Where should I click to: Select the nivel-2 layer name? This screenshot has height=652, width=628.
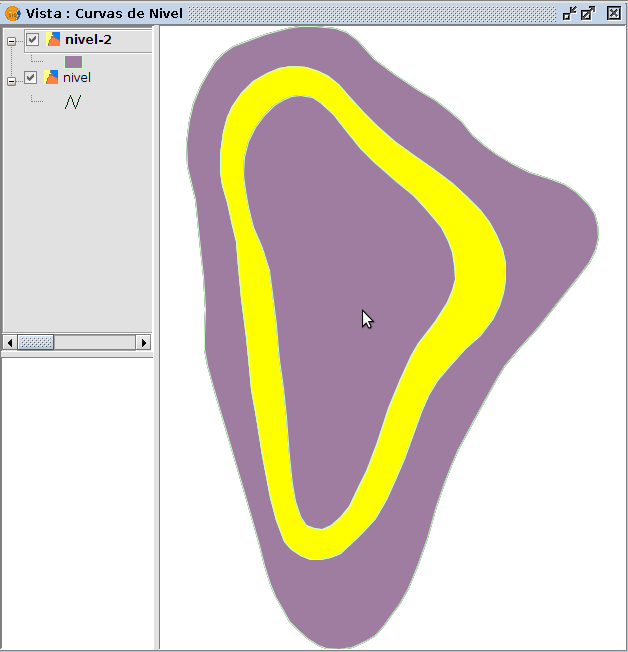88,40
